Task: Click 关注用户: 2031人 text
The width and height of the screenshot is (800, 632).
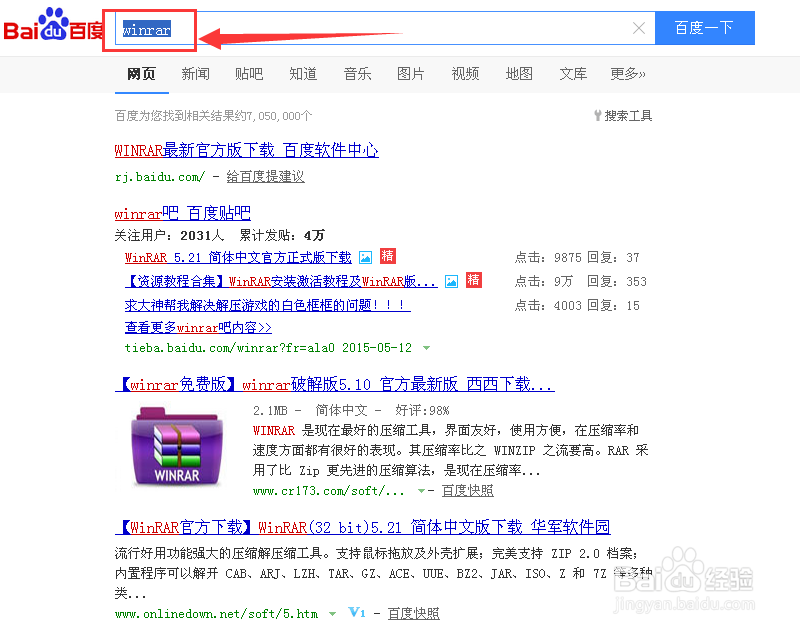Action: coord(169,236)
